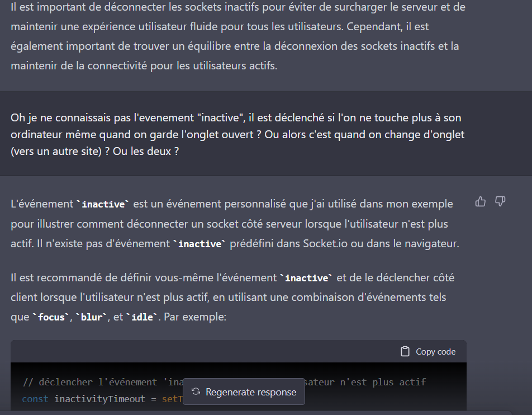The height and width of the screenshot is (415, 532).
Task: Click the "Regenerate response" button label
Action: pos(251,392)
